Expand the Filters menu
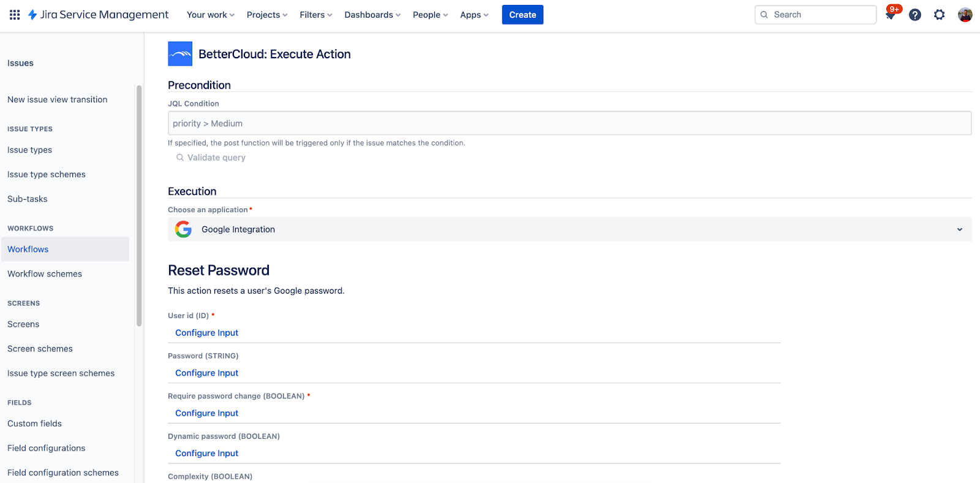The image size is (980, 483). point(316,15)
